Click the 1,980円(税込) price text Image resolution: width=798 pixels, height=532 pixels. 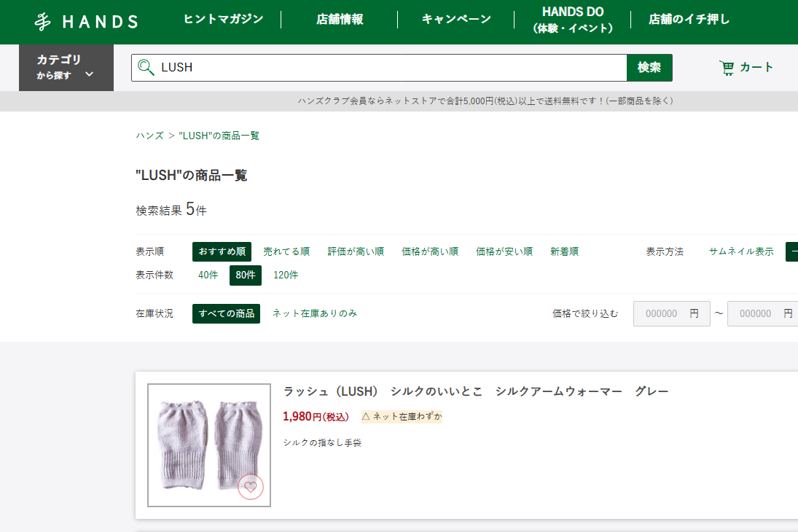point(316,416)
